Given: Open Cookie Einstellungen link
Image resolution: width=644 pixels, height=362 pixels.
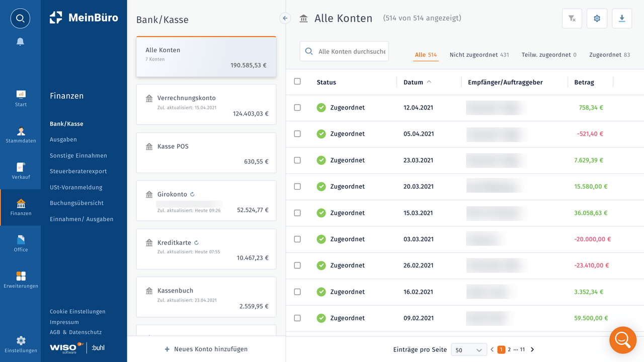Looking at the screenshot, I should (x=77, y=312).
